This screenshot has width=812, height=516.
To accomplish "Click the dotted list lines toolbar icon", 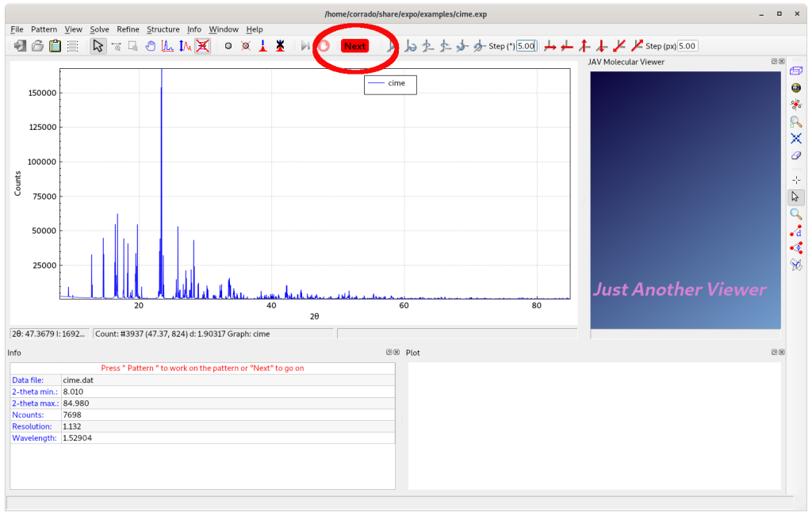I will (72, 46).
